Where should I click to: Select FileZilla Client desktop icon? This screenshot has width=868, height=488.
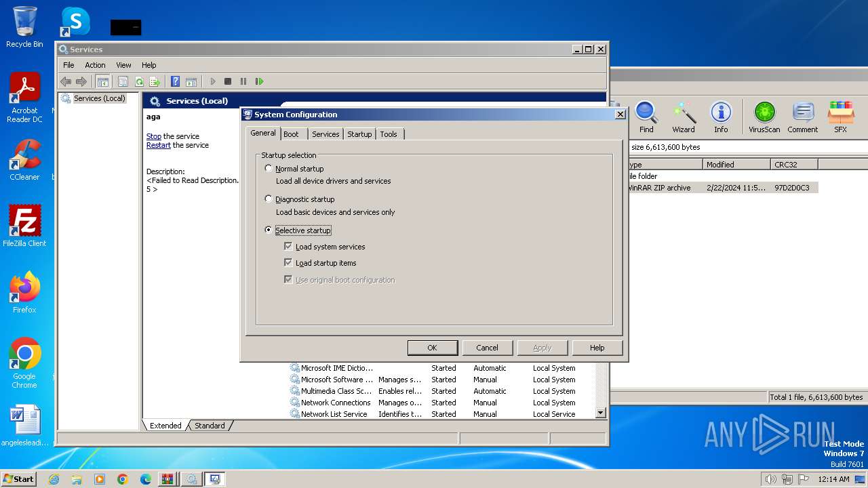click(x=24, y=226)
